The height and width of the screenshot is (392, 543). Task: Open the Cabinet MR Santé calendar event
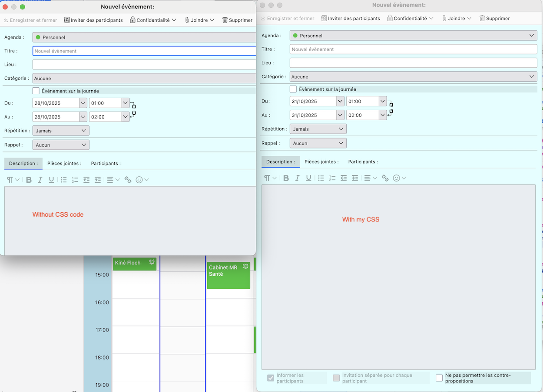click(228, 275)
